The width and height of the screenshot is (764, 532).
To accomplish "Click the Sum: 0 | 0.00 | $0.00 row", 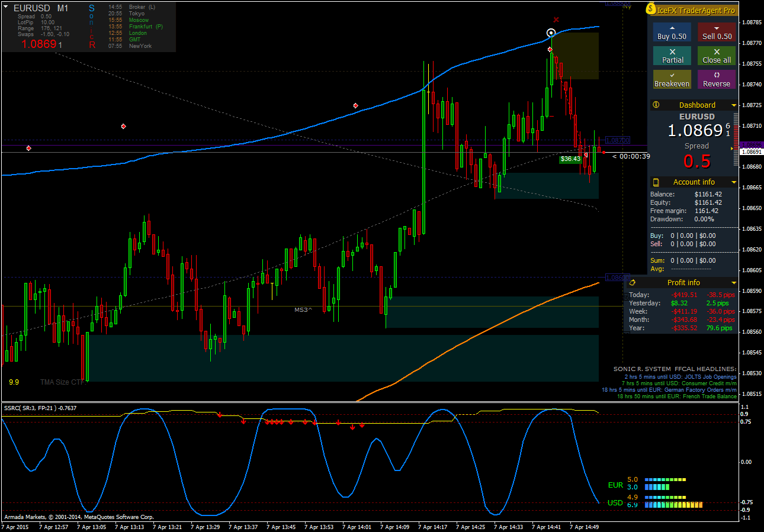I will (x=683, y=260).
